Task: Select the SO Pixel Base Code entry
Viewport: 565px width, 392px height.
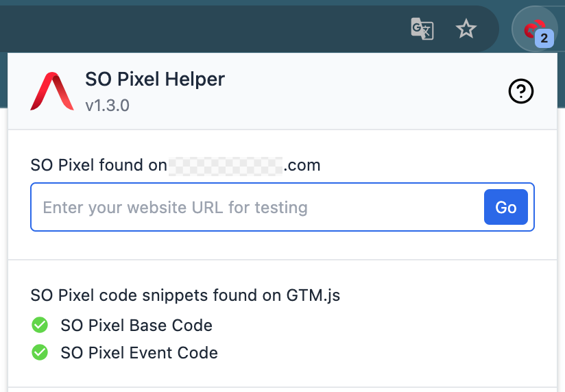Action: click(136, 326)
